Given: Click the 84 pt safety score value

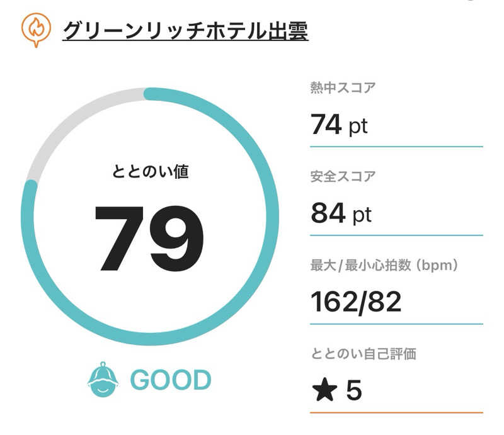Looking at the screenshot, I should [x=341, y=213].
